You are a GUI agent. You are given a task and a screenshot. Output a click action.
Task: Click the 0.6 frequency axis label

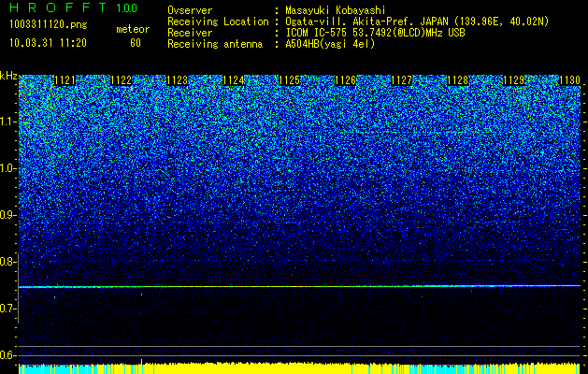pyautogui.click(x=8, y=355)
